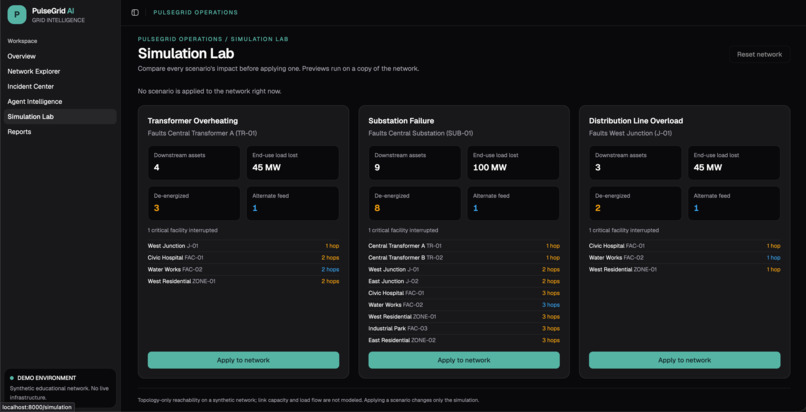
Task: Click 'Faults West Junction (J-01)' text
Action: click(630, 133)
